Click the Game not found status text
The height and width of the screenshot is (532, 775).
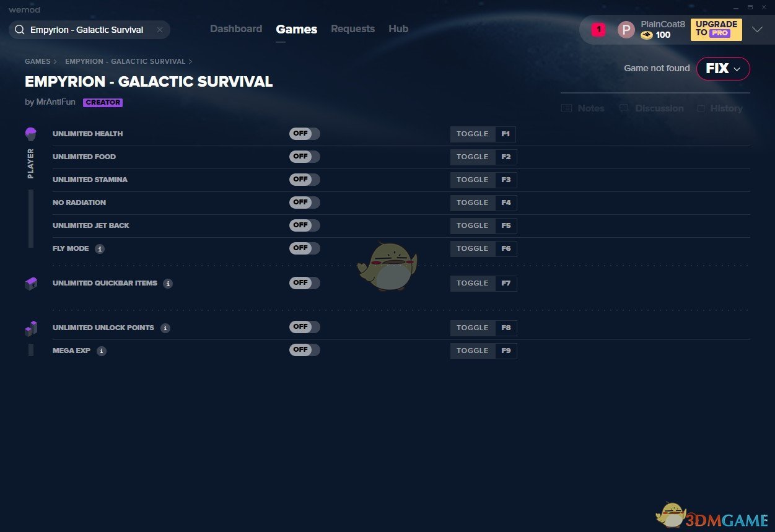tap(657, 68)
